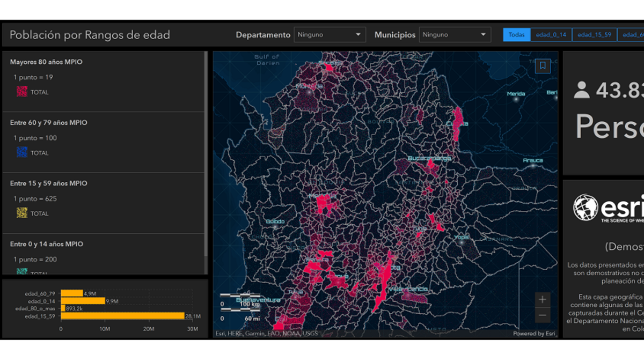This screenshot has width=644, height=362.
Task: Click the Departamento dropdown arrow
Action: tap(358, 35)
